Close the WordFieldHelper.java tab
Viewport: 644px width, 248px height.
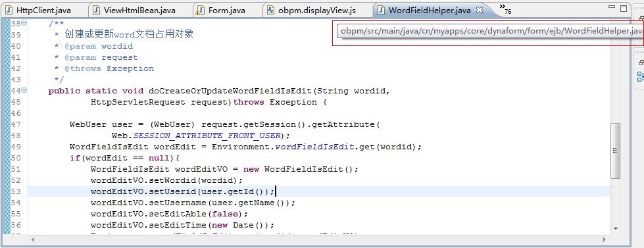(479, 11)
